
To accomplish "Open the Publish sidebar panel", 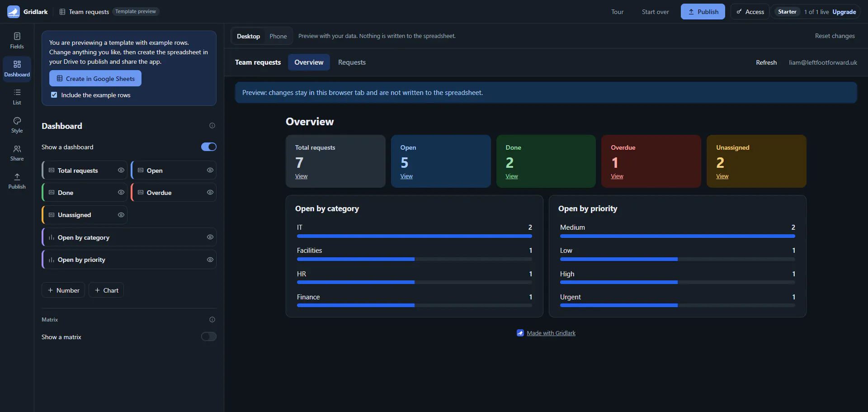I will (17, 181).
